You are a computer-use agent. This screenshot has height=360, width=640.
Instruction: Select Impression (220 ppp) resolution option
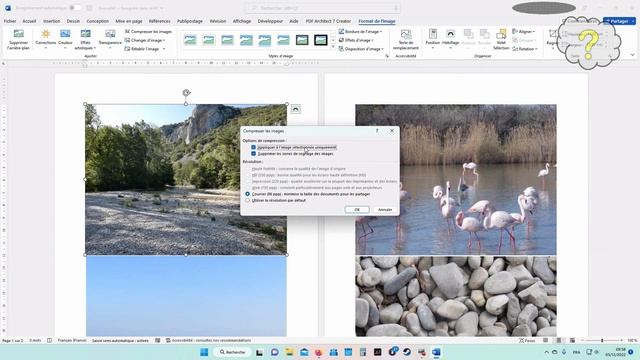click(x=247, y=181)
